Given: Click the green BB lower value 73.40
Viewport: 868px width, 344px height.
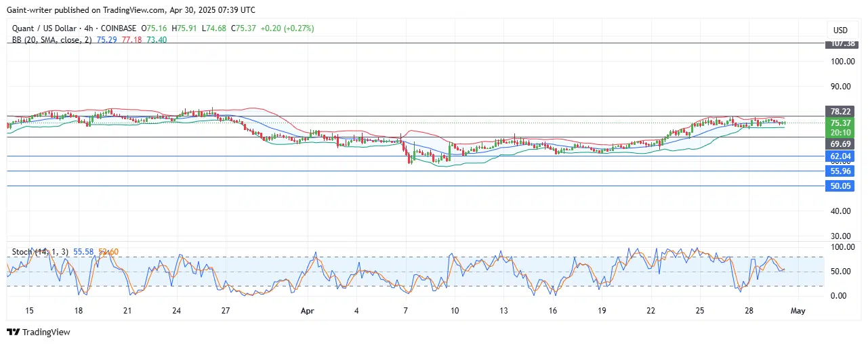Looking at the screenshot, I should tap(158, 40).
